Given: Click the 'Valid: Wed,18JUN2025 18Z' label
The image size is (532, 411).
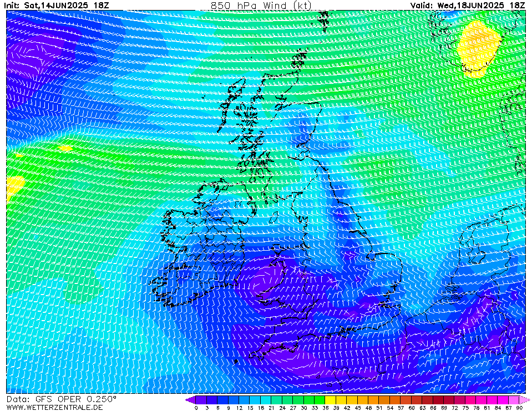Looking at the screenshot, I should [468, 5].
